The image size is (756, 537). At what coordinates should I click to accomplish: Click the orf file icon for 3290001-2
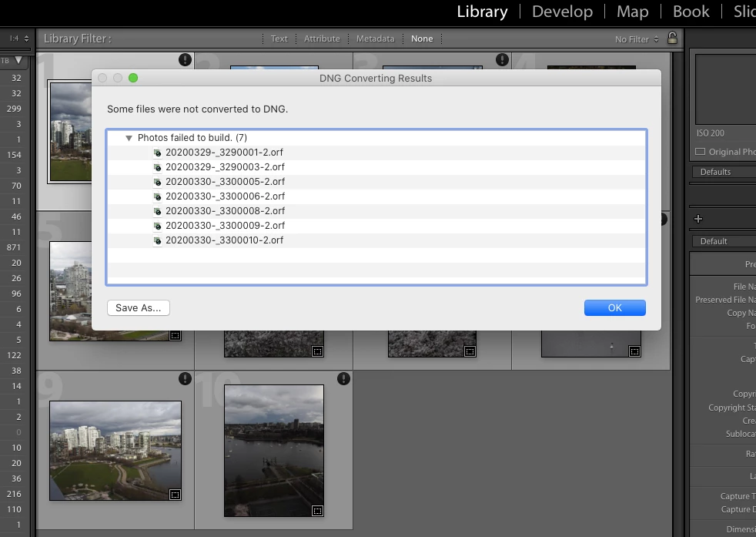click(157, 153)
